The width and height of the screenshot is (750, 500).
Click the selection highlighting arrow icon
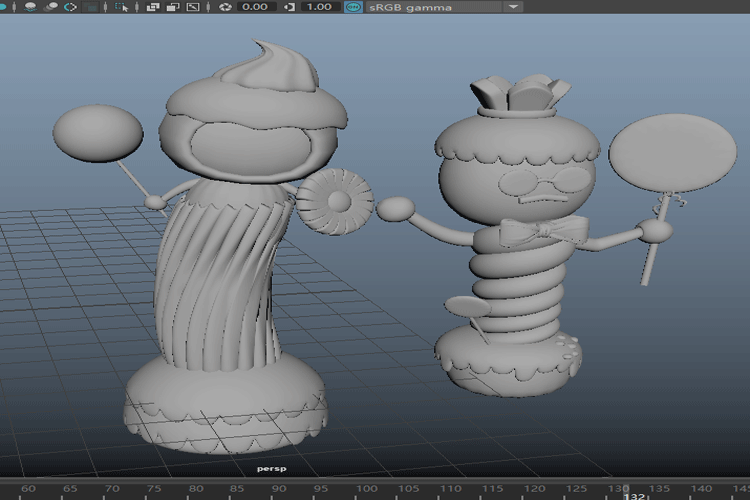[x=121, y=6]
